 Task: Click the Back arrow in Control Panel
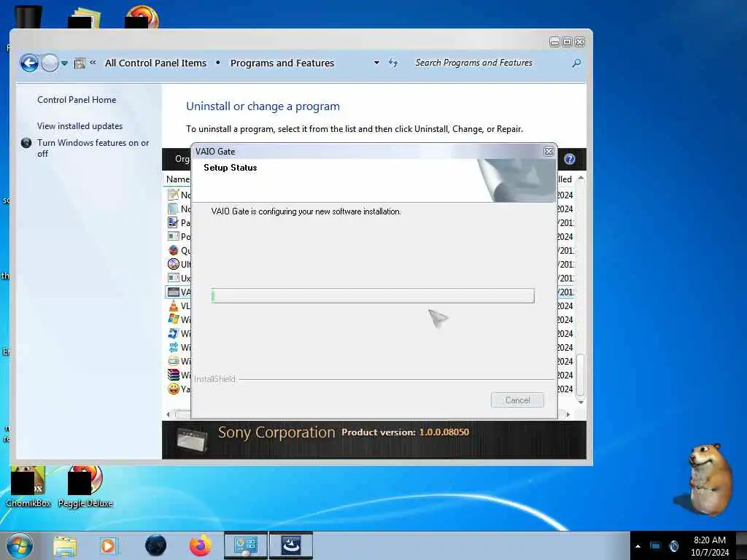[29, 63]
